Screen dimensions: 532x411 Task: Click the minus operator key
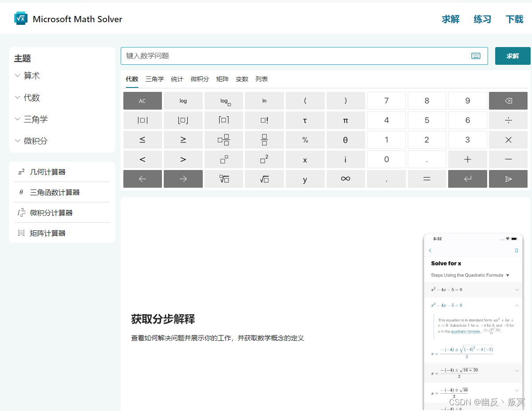508,159
